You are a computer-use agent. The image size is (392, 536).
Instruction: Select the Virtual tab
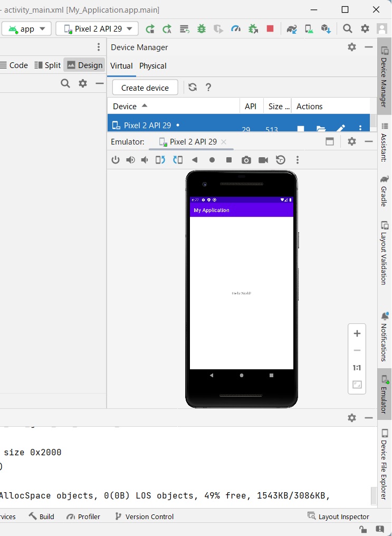pyautogui.click(x=121, y=66)
